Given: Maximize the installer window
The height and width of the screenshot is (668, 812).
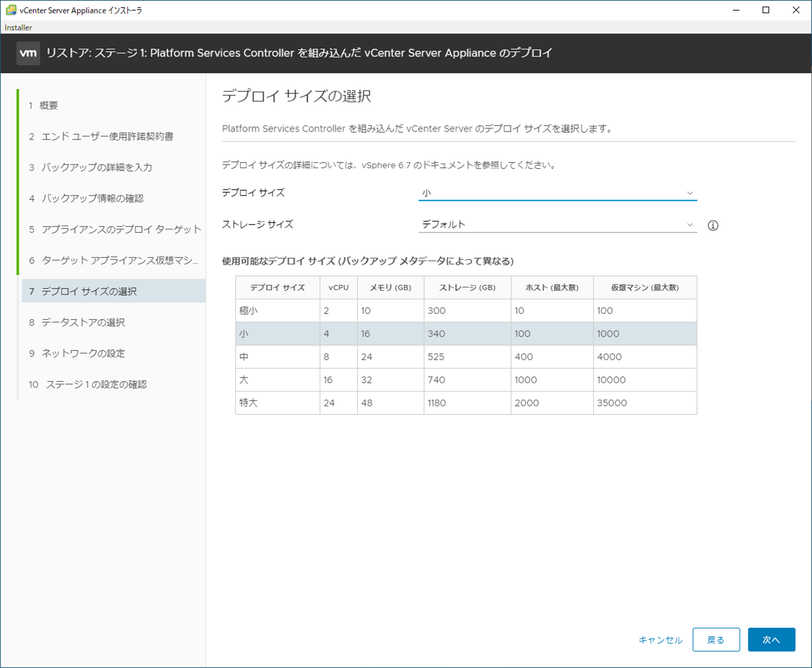Looking at the screenshot, I should pos(766,10).
